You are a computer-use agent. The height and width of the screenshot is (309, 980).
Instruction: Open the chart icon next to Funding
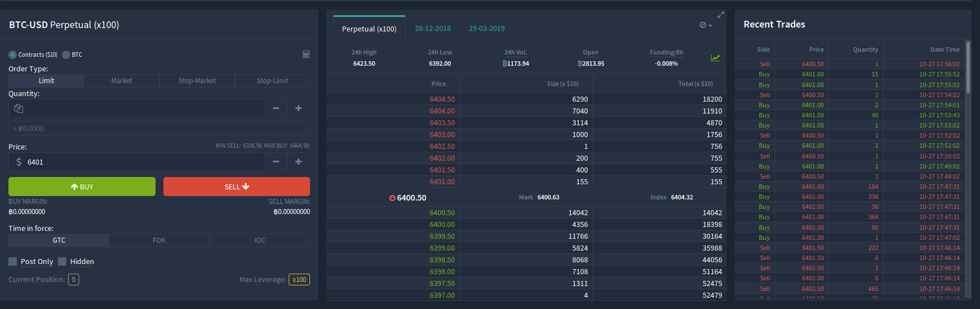[715, 58]
